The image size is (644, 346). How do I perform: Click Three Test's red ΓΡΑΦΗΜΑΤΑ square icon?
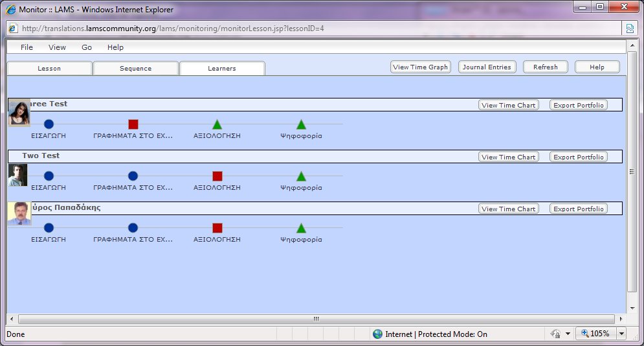point(133,124)
